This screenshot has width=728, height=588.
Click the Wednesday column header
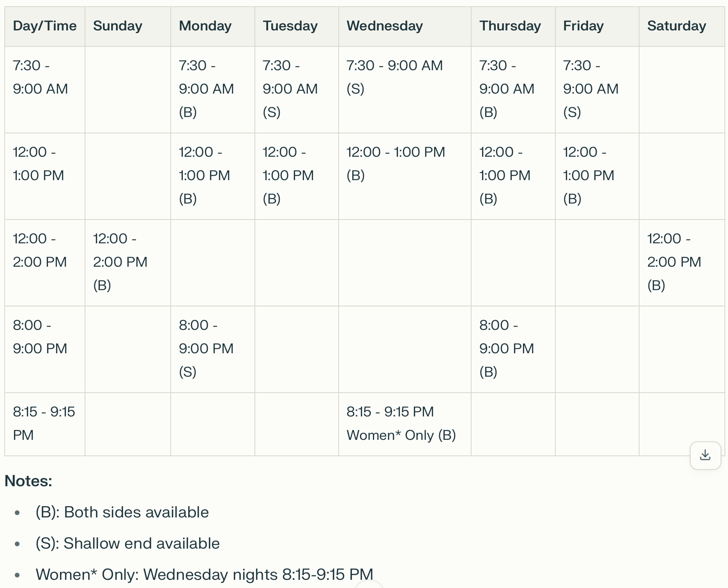405,26
